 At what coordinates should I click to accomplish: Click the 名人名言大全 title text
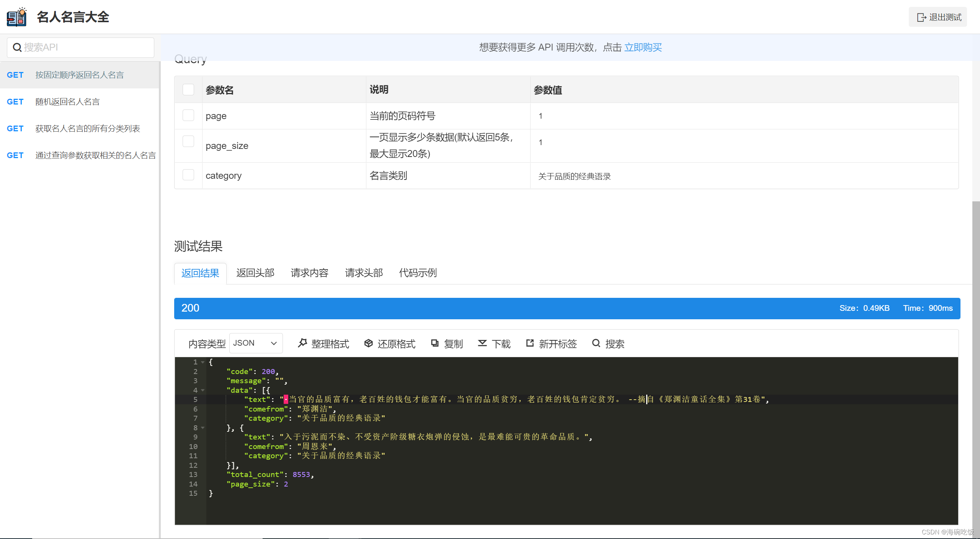(73, 17)
